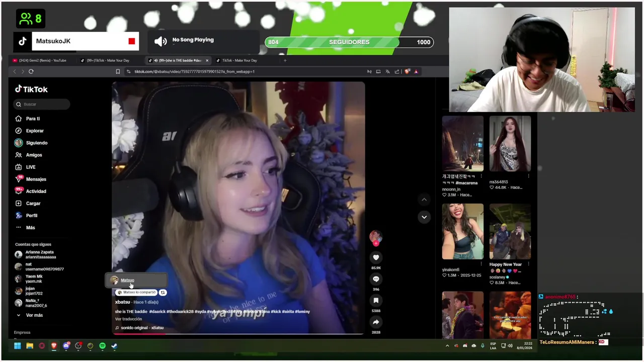
Task: Open a new browser tab
Action: [285, 60]
